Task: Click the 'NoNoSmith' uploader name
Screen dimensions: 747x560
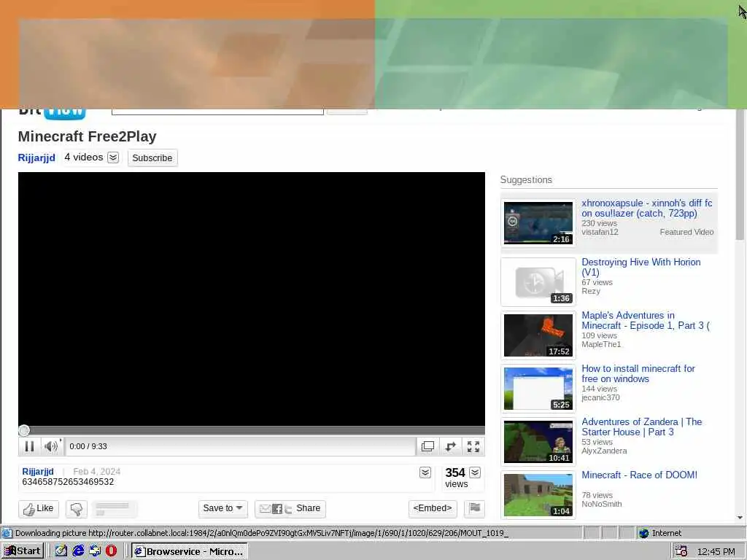Action: pyautogui.click(x=602, y=504)
